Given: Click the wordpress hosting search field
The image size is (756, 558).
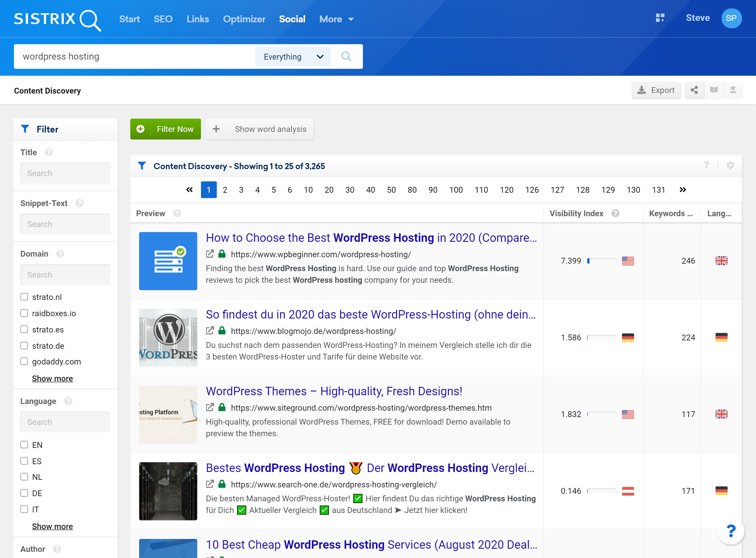Looking at the screenshot, I should point(135,56).
